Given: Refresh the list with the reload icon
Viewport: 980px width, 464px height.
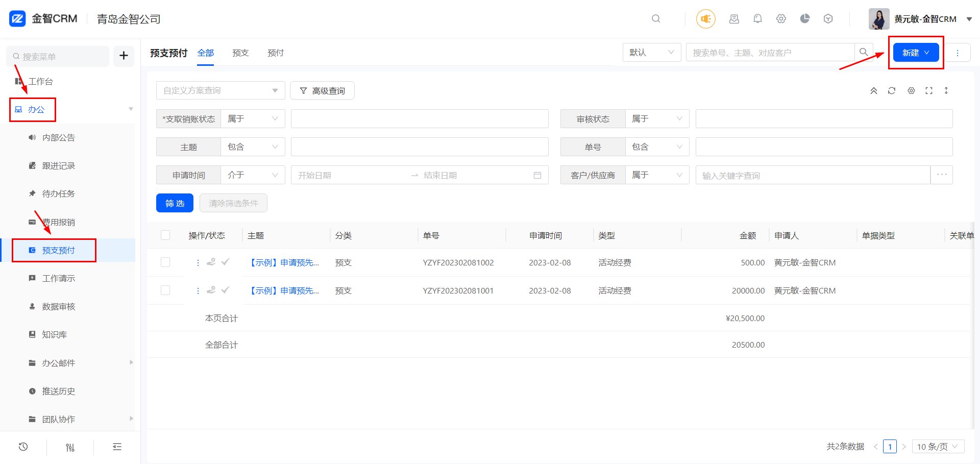Looking at the screenshot, I should click(892, 91).
